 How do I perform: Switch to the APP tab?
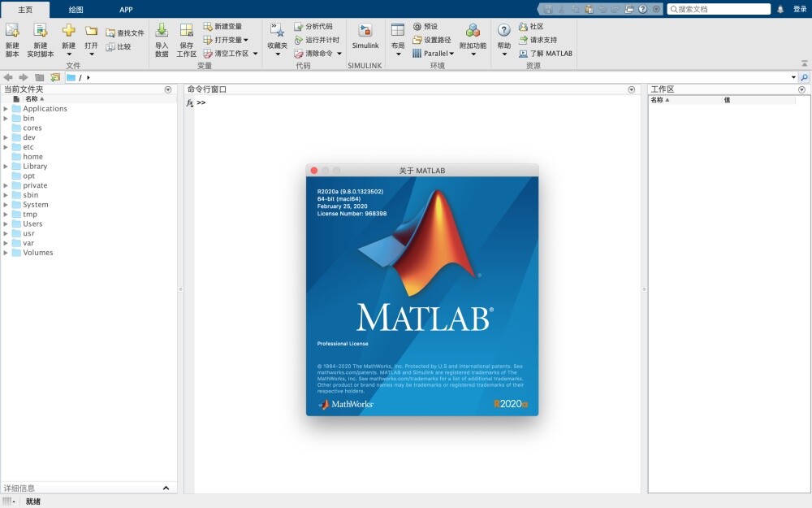point(126,10)
